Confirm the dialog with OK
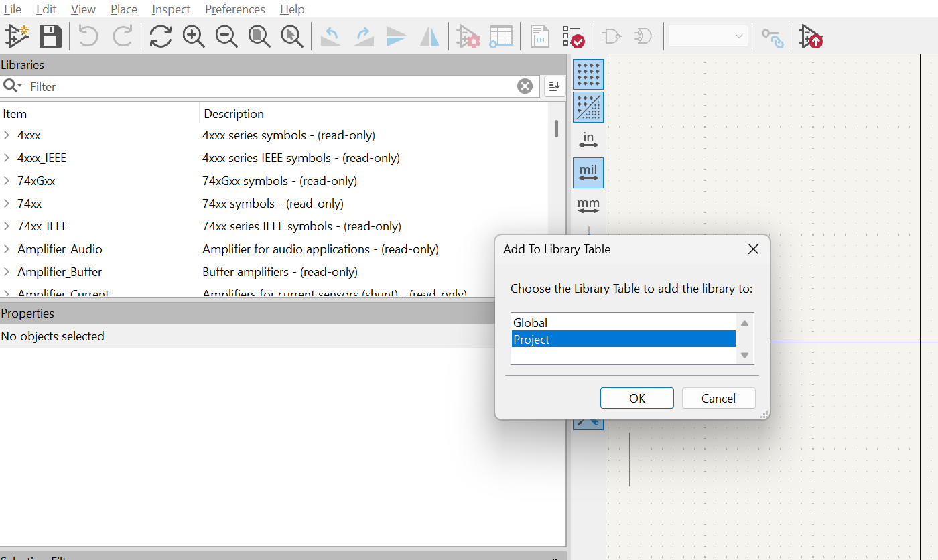This screenshot has width=938, height=560. 637,398
